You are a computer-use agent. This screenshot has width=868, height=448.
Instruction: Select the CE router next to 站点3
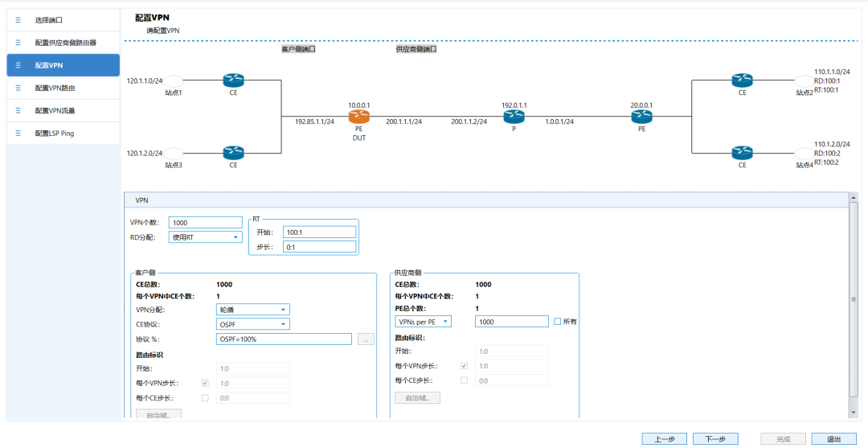[x=233, y=152]
